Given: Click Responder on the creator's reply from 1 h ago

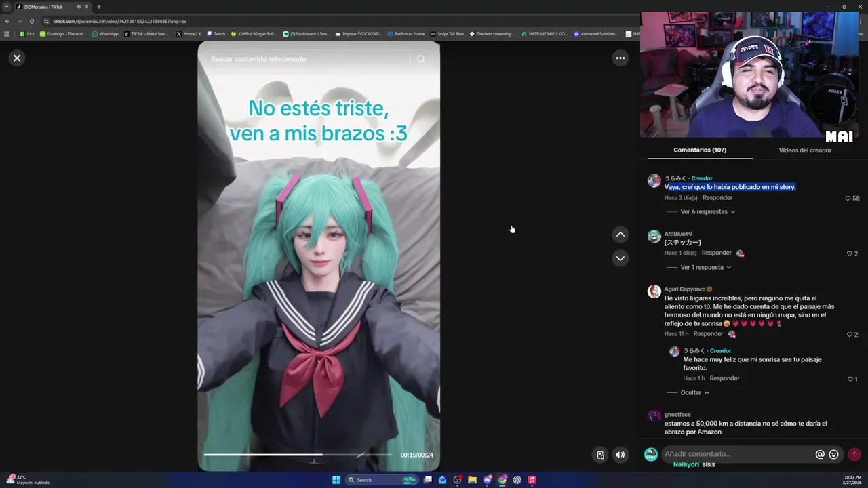Looking at the screenshot, I should click(x=724, y=378).
